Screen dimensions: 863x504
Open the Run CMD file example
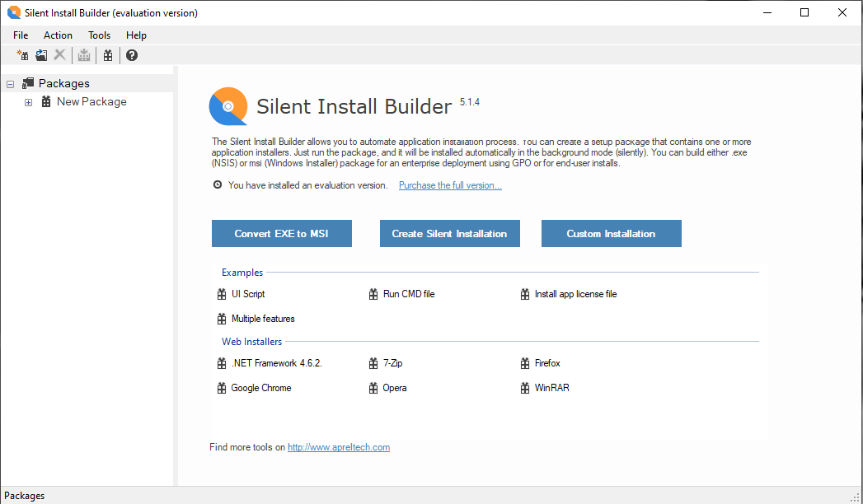pyautogui.click(x=409, y=294)
